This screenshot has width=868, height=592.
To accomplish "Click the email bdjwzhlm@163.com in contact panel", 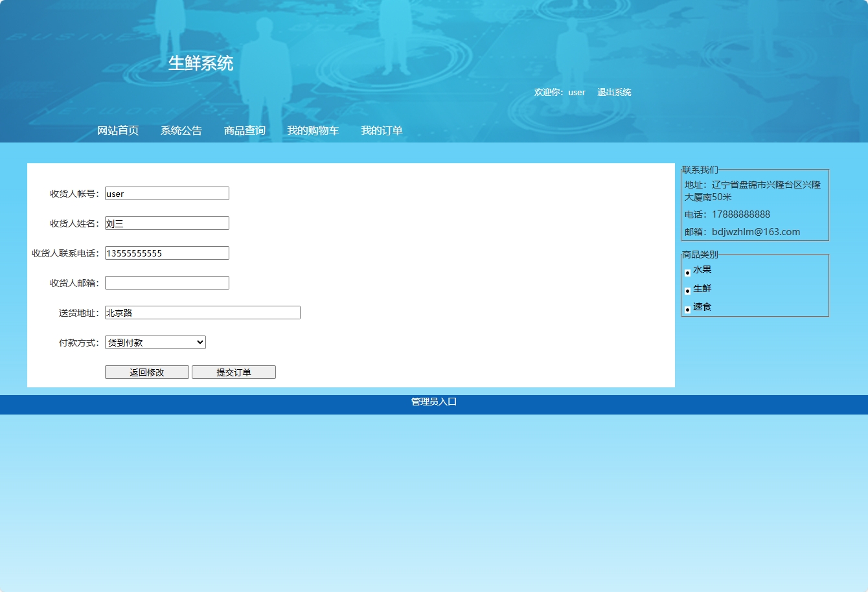I will point(755,231).
